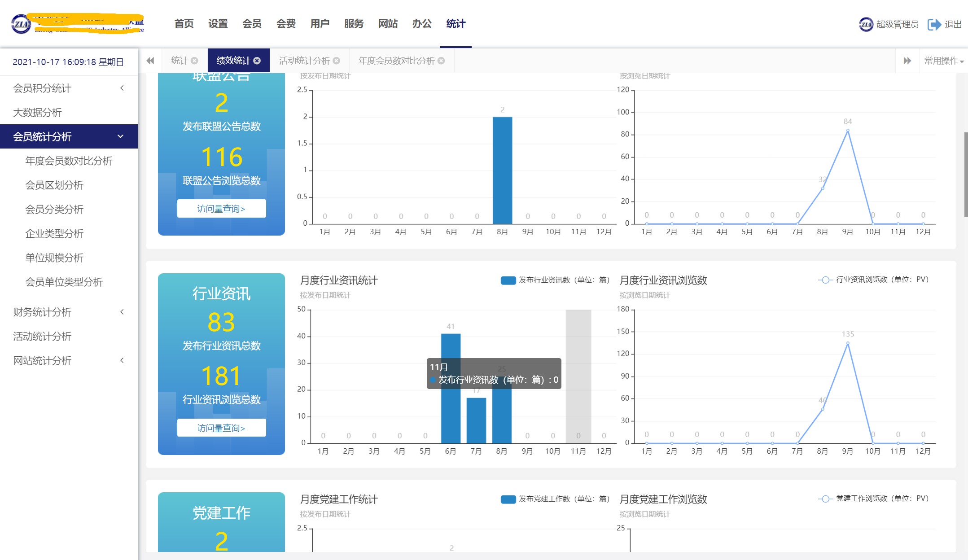Toggle 发布行业资讯数 legend series
The width and height of the screenshot is (968, 560).
click(508, 280)
